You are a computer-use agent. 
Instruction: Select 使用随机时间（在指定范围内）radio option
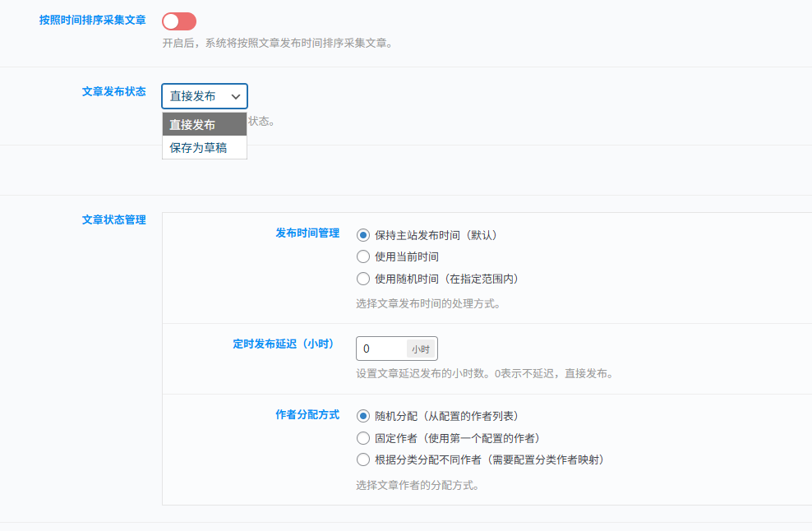point(363,279)
